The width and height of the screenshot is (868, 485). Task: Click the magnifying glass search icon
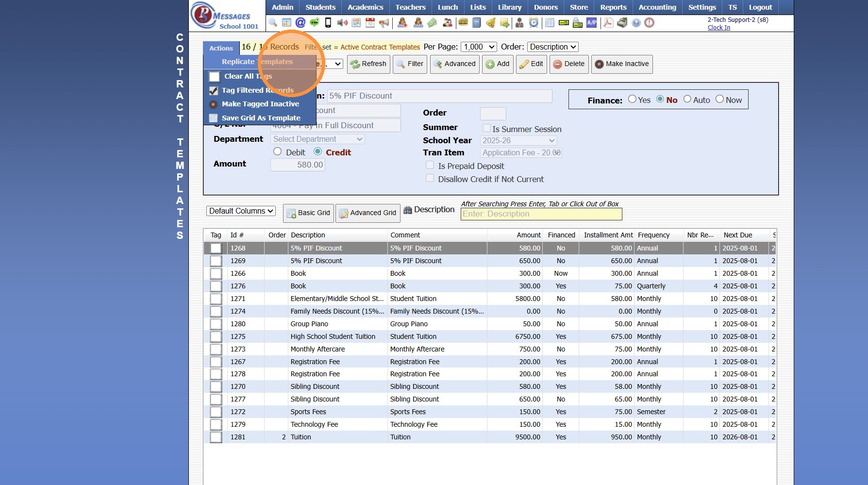273,23
